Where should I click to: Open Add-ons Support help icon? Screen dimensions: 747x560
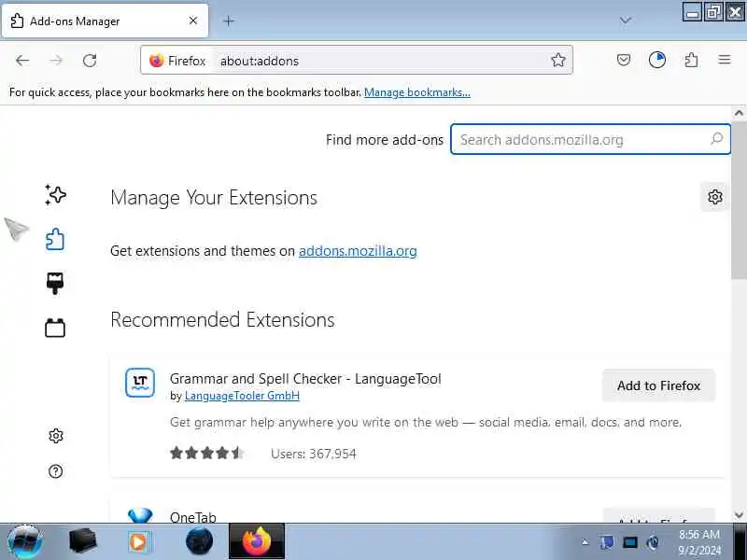(56, 471)
